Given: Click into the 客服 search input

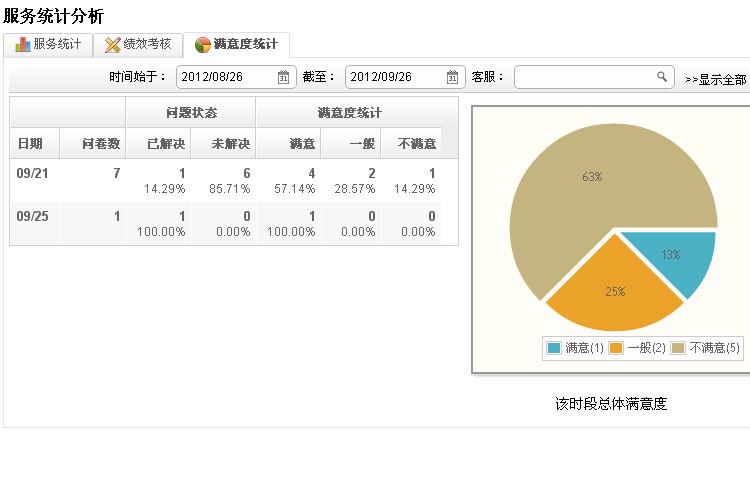Looking at the screenshot, I should coord(594,77).
